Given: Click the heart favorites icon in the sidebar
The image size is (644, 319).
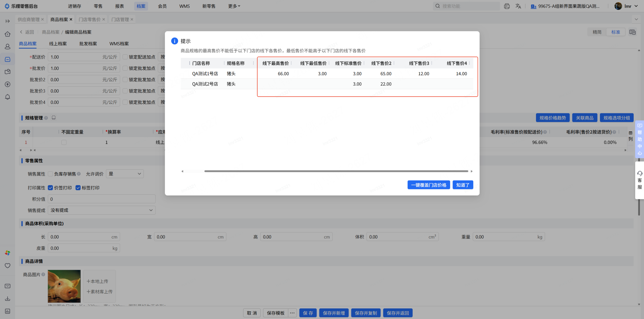Looking at the screenshot, I should [8, 265].
